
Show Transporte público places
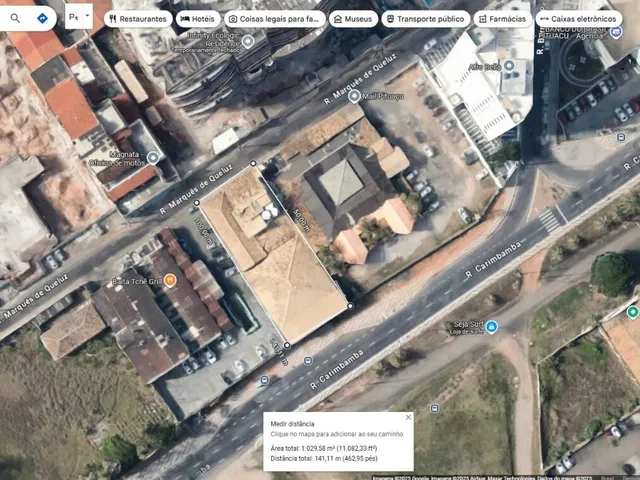pyautogui.click(x=426, y=19)
